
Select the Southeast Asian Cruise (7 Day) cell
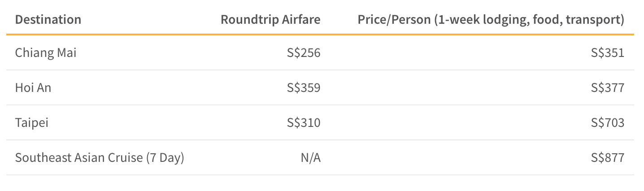point(100,158)
